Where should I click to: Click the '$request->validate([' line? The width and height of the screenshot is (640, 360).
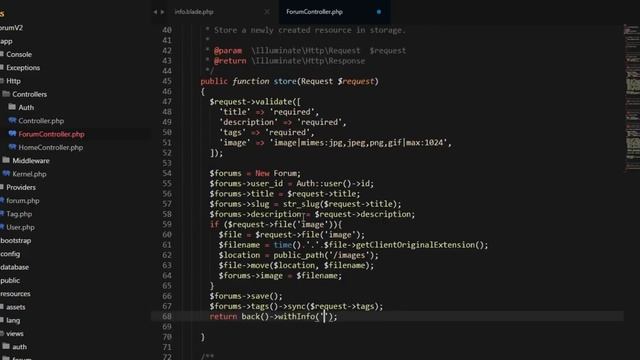click(x=255, y=102)
